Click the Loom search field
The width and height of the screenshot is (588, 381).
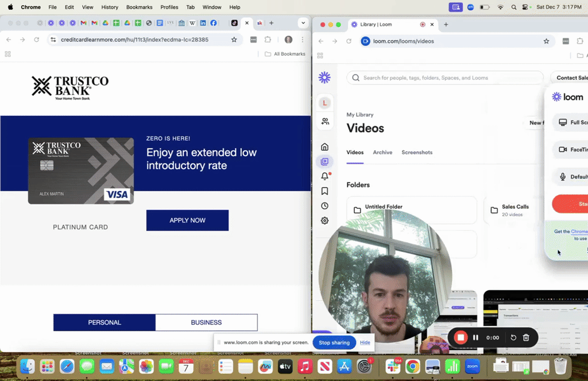point(445,78)
